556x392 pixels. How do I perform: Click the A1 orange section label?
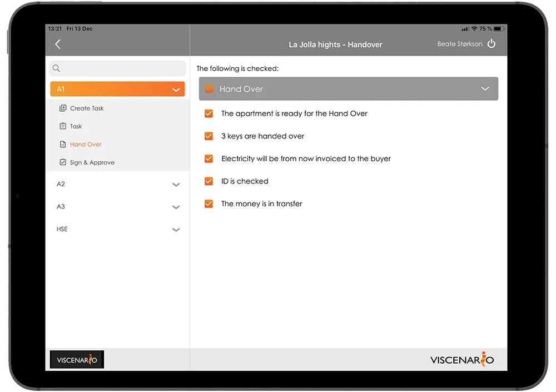pos(61,89)
